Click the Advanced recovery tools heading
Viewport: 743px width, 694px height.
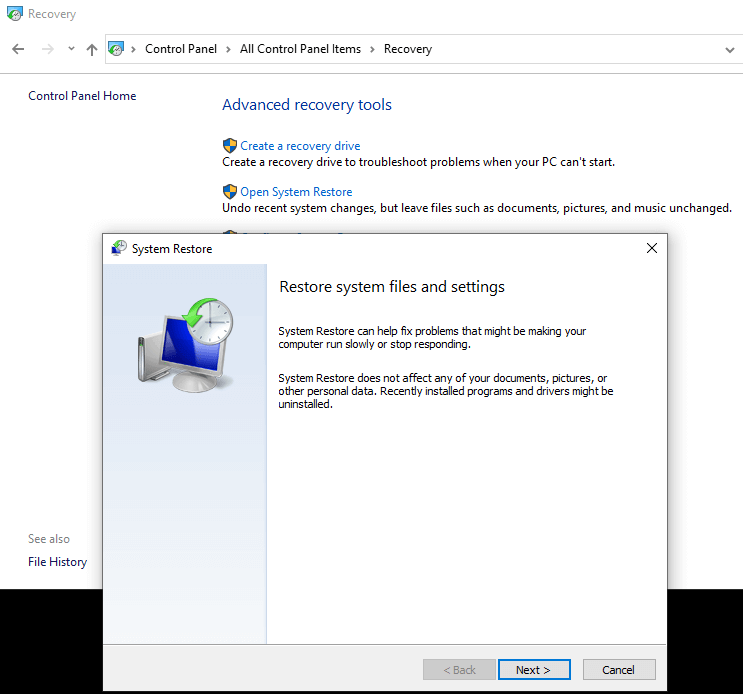307,105
